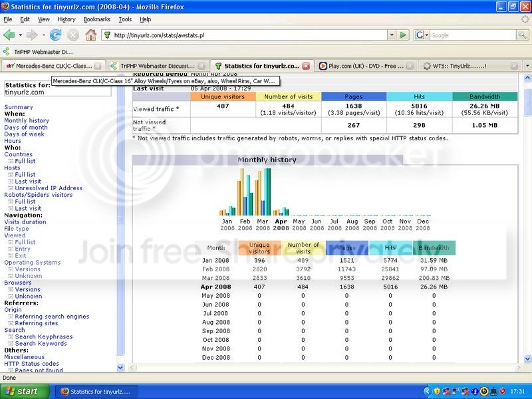The height and width of the screenshot is (399, 532).
Task: Click the system tray clock showing 17:31
Action: (x=517, y=392)
